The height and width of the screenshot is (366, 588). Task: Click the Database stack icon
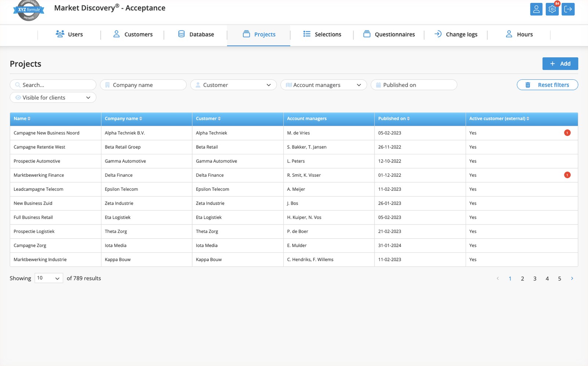pyautogui.click(x=182, y=34)
